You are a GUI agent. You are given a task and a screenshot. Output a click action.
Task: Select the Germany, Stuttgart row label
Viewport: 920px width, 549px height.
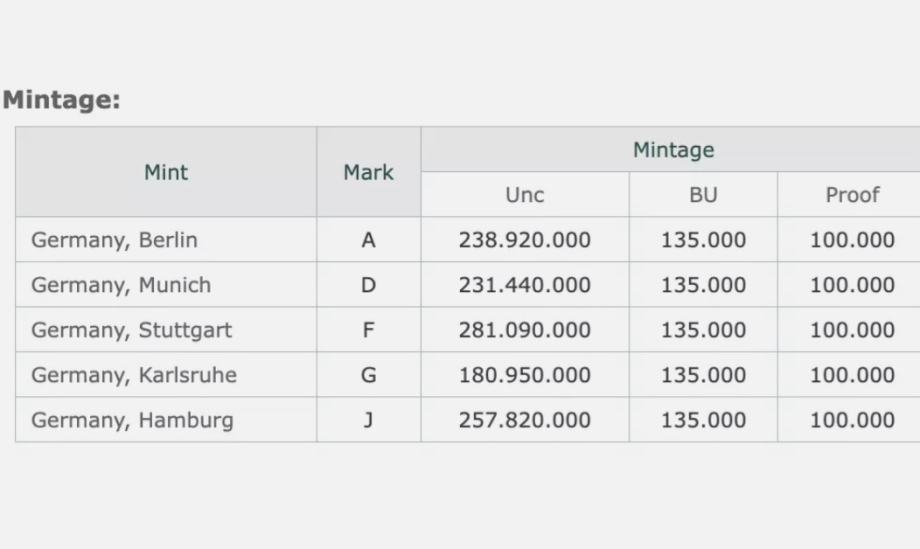tap(131, 330)
